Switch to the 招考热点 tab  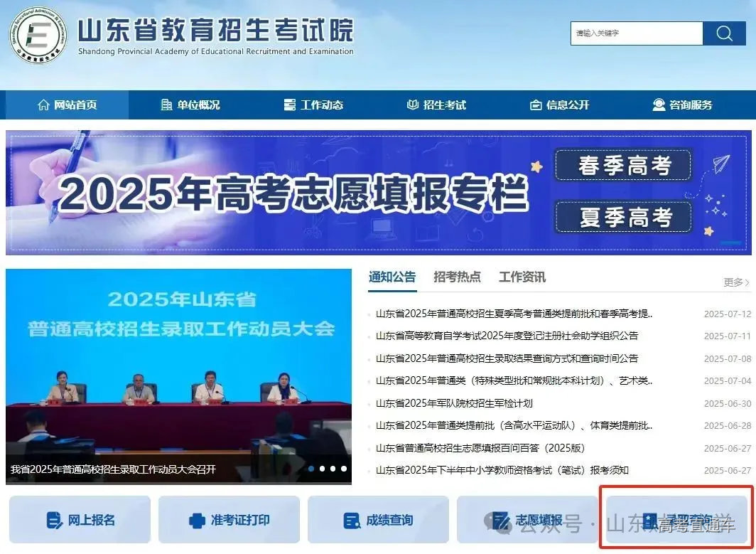tap(456, 277)
